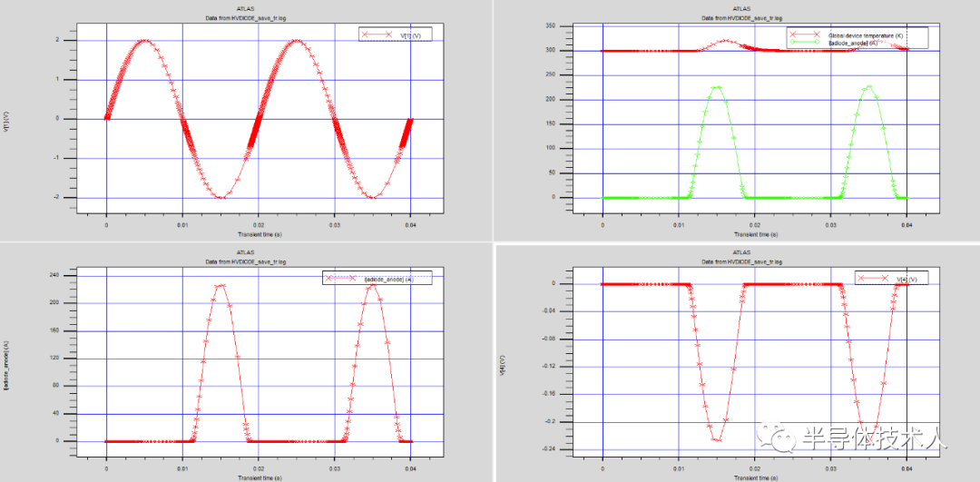Click the 0.02 x-axis tick in top-left plot
The image size is (980, 482).
pyautogui.click(x=259, y=223)
